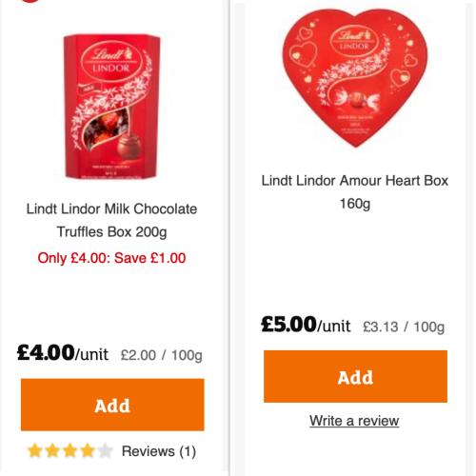476x476 pixels.
Task: Click the red offer badge at top-left corner
Action: pyautogui.click(x=30, y=1)
